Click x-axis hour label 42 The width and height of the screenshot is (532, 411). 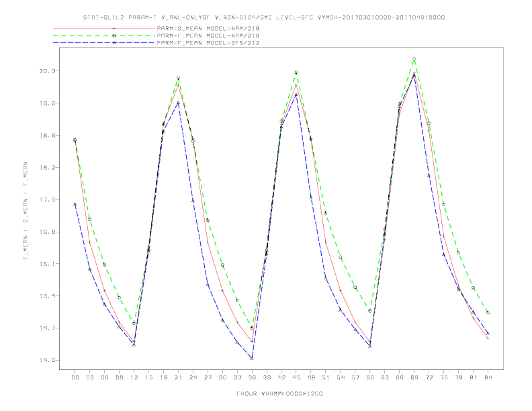click(x=281, y=377)
